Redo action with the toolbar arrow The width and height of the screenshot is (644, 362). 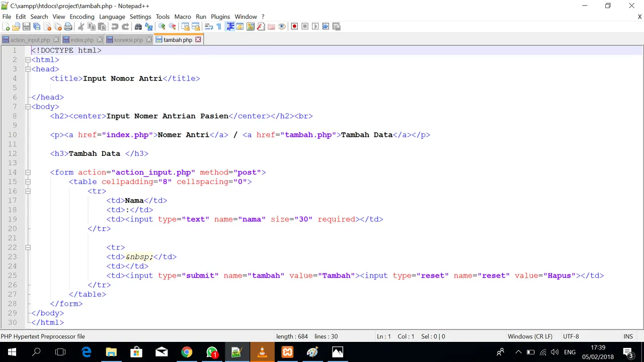[125, 26]
